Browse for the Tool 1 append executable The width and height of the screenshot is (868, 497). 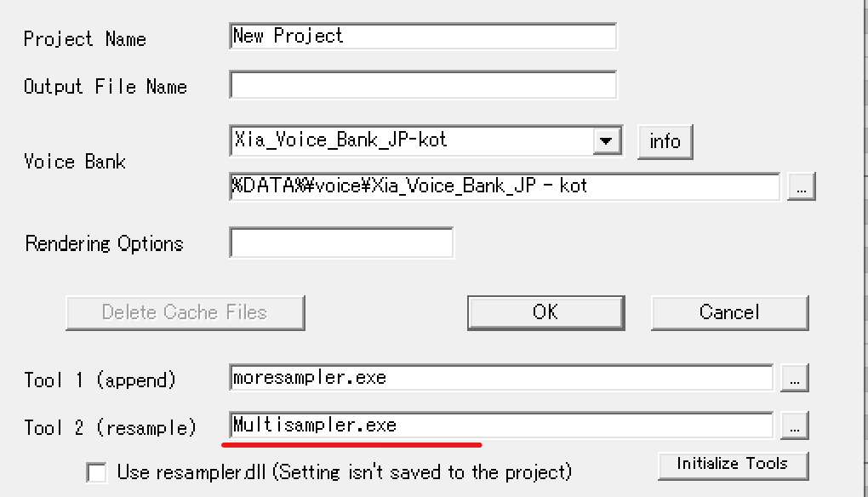pos(794,379)
